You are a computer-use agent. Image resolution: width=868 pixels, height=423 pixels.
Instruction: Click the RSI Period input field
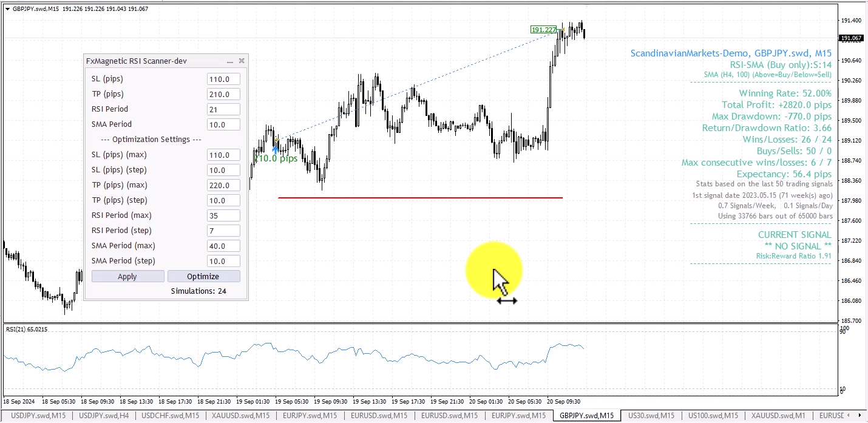click(x=223, y=110)
